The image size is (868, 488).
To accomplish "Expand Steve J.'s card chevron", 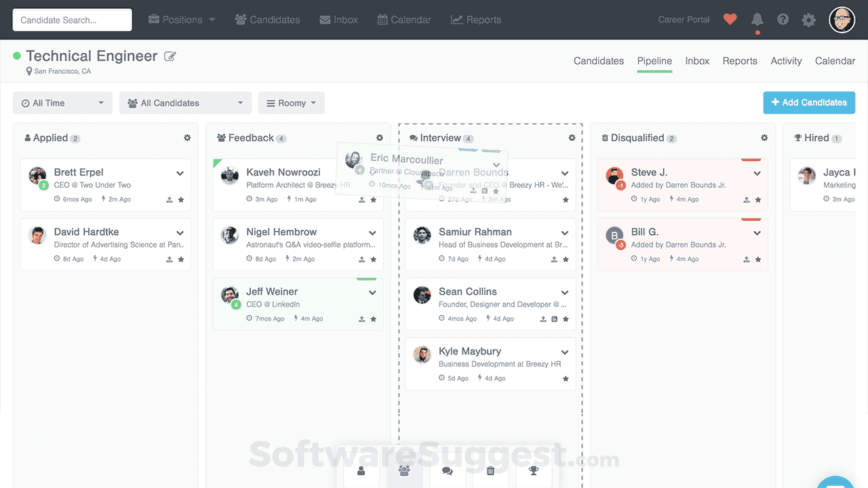I will (x=757, y=174).
